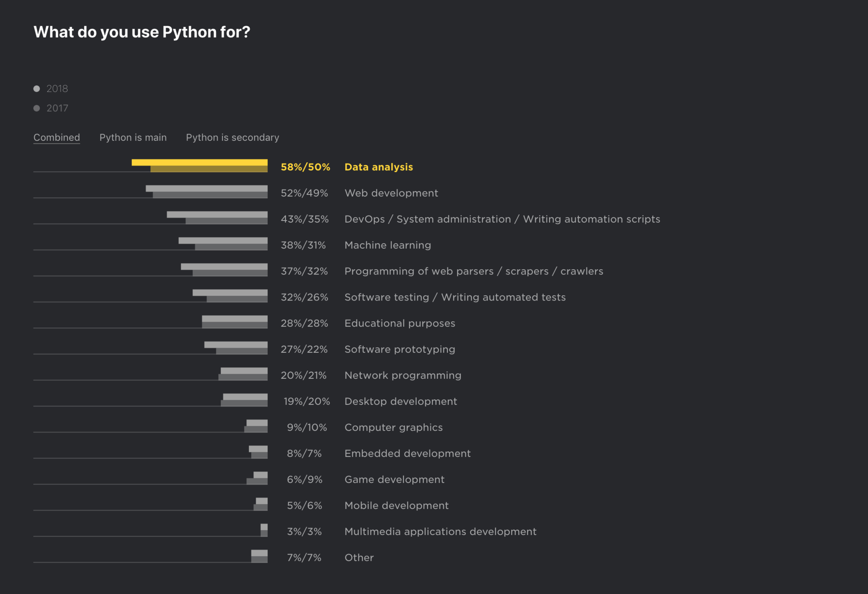Open Python is secondary tab

(x=232, y=137)
